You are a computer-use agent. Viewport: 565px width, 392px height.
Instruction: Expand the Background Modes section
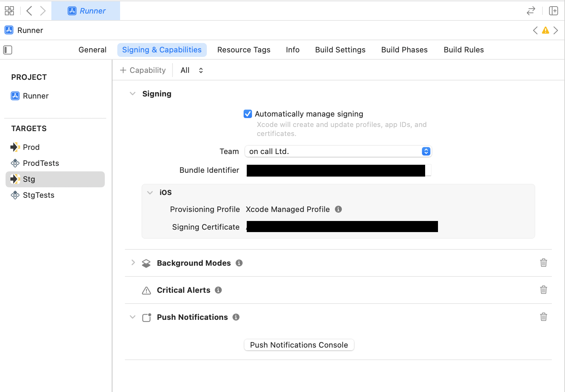(x=133, y=263)
